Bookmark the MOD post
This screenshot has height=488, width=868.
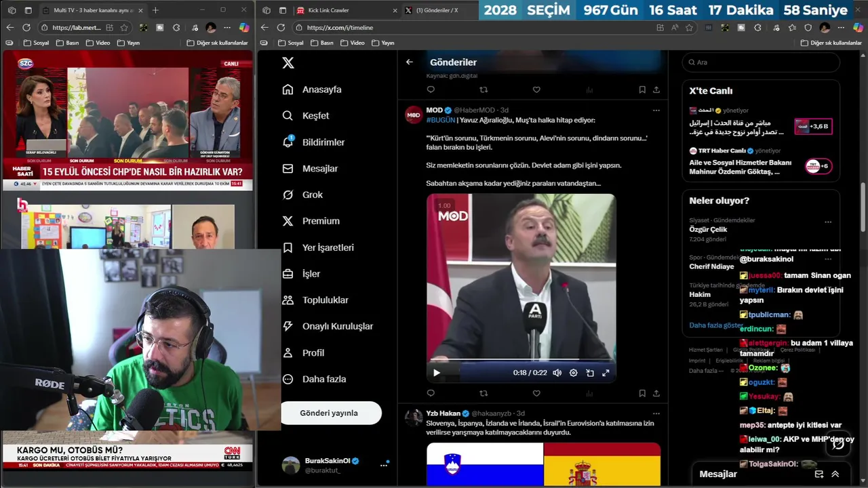(642, 393)
